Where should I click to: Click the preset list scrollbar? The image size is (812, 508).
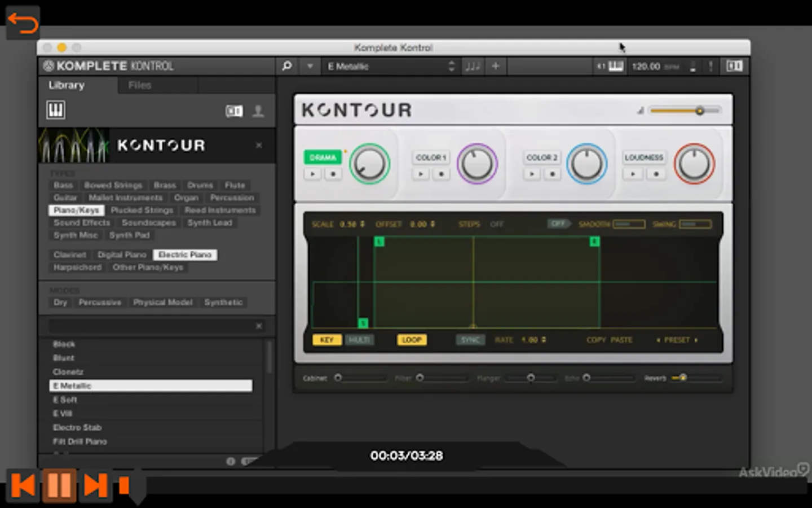pos(270,357)
